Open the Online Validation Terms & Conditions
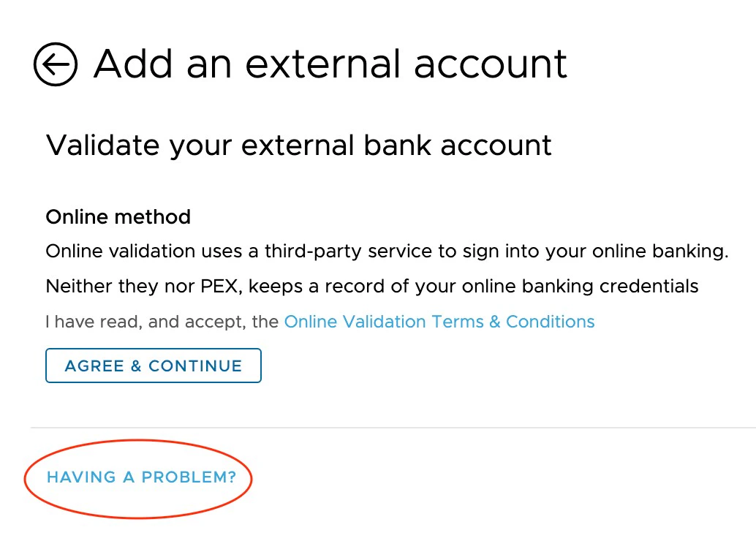 point(439,322)
